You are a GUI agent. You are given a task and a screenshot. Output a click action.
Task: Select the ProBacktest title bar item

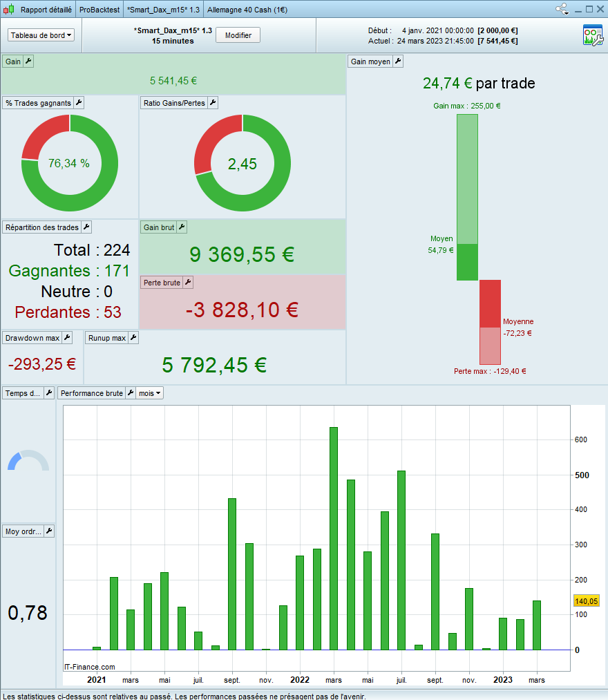pos(99,10)
